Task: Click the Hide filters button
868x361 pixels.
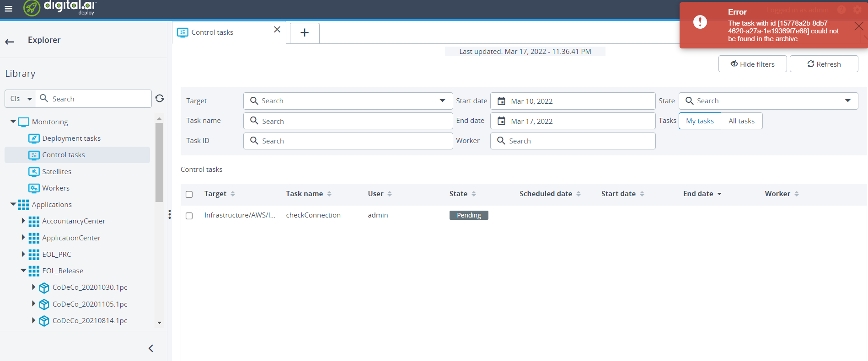Action: [x=752, y=64]
